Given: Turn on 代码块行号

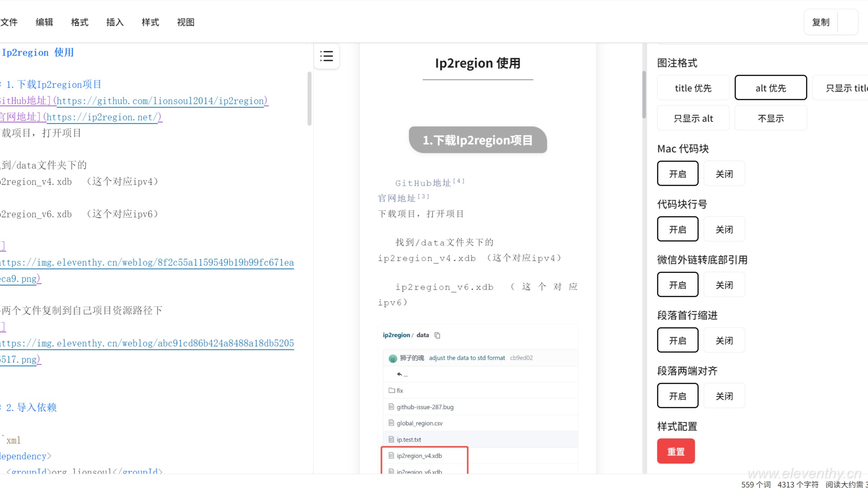Looking at the screenshot, I should click(x=678, y=229).
